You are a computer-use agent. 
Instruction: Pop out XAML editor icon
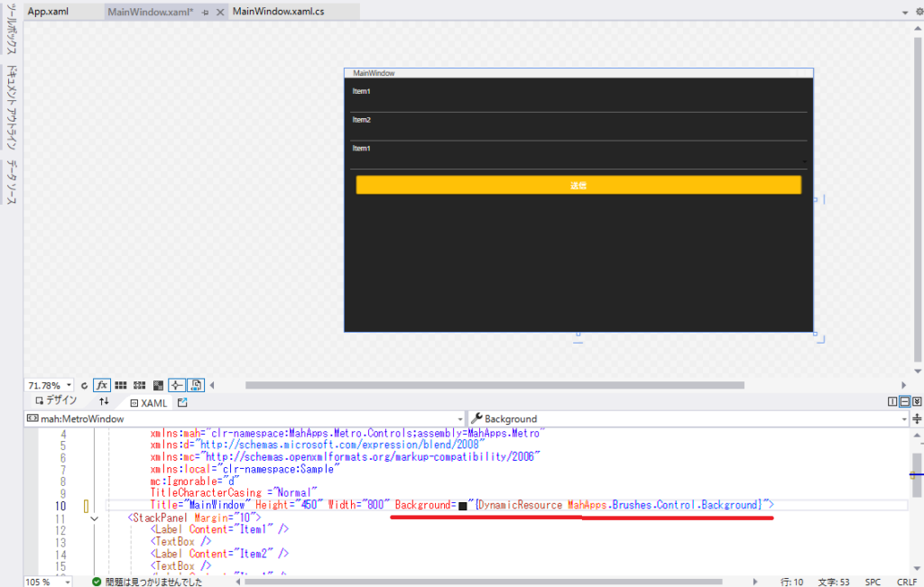[x=182, y=402]
